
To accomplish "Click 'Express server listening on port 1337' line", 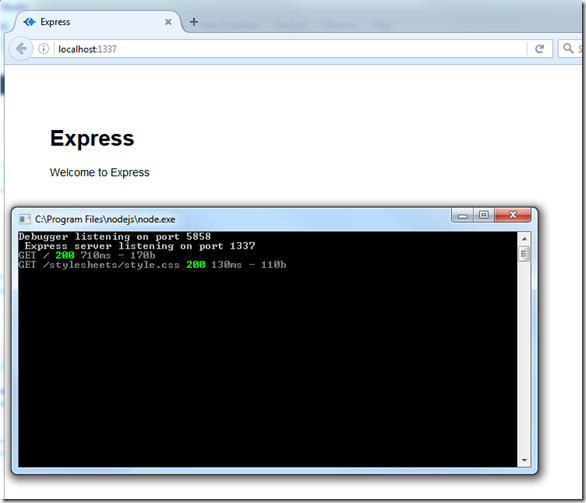I will (x=140, y=246).
